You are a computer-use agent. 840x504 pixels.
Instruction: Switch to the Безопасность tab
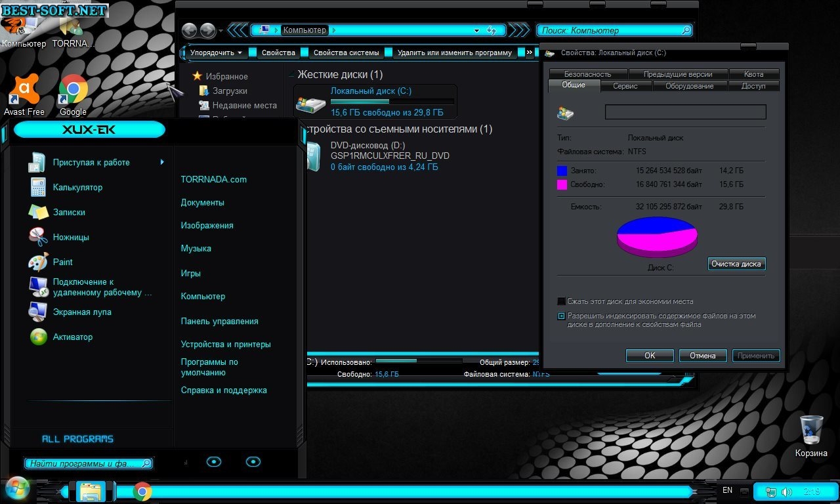point(587,74)
